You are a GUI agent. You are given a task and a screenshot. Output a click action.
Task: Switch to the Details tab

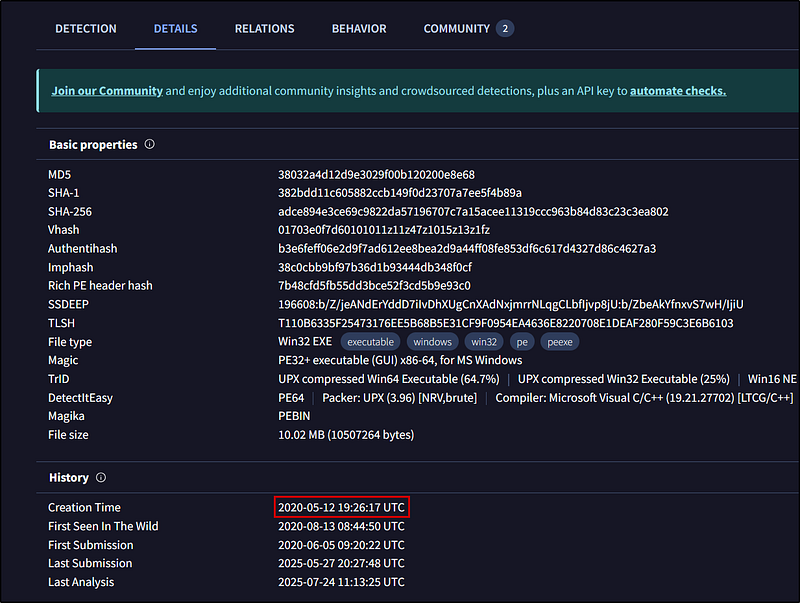175,29
